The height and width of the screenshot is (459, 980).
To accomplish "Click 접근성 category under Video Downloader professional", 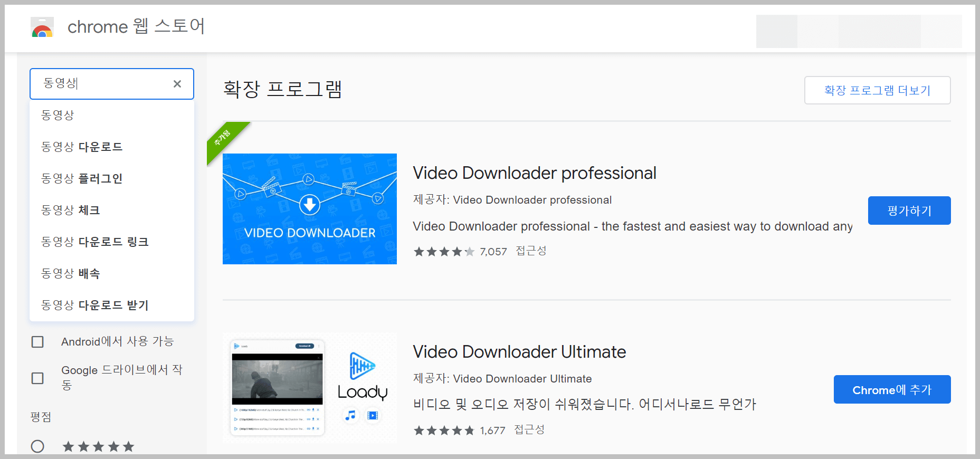I will click(531, 251).
